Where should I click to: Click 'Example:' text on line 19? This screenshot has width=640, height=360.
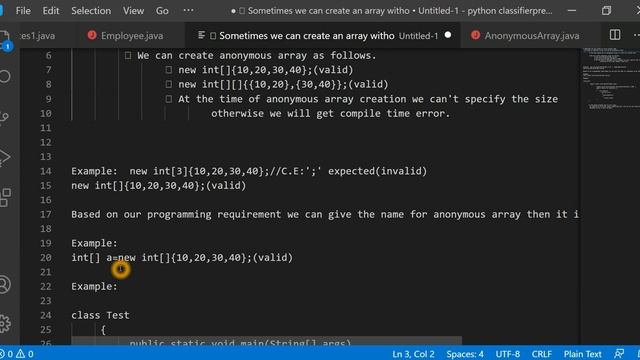point(94,243)
